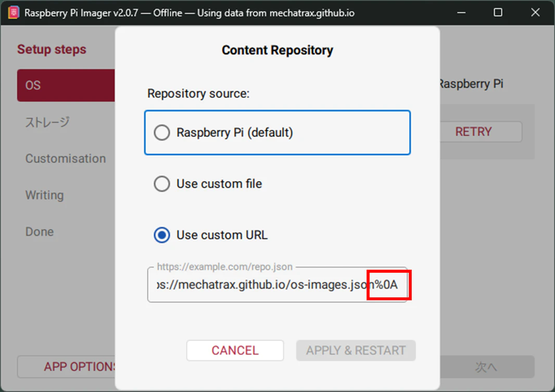
Task: Select the Use custom file option
Action: pyautogui.click(x=208, y=184)
